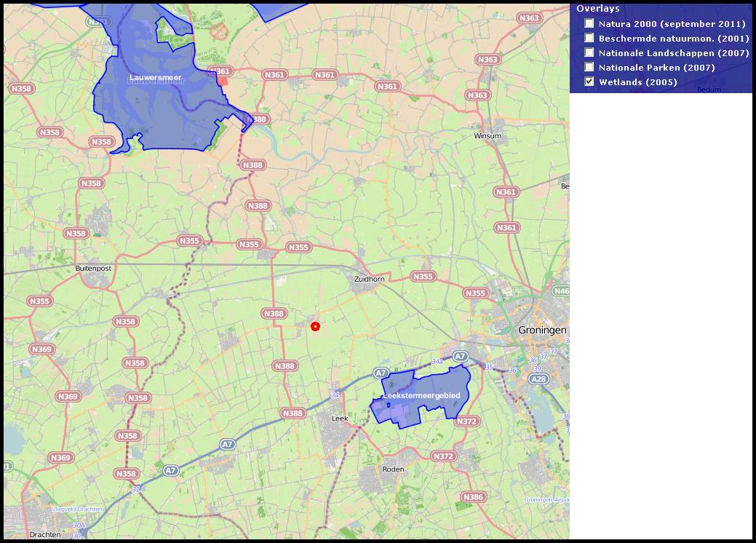Click the Winsum town label
Image resolution: width=756 pixels, height=543 pixels.
(x=488, y=136)
